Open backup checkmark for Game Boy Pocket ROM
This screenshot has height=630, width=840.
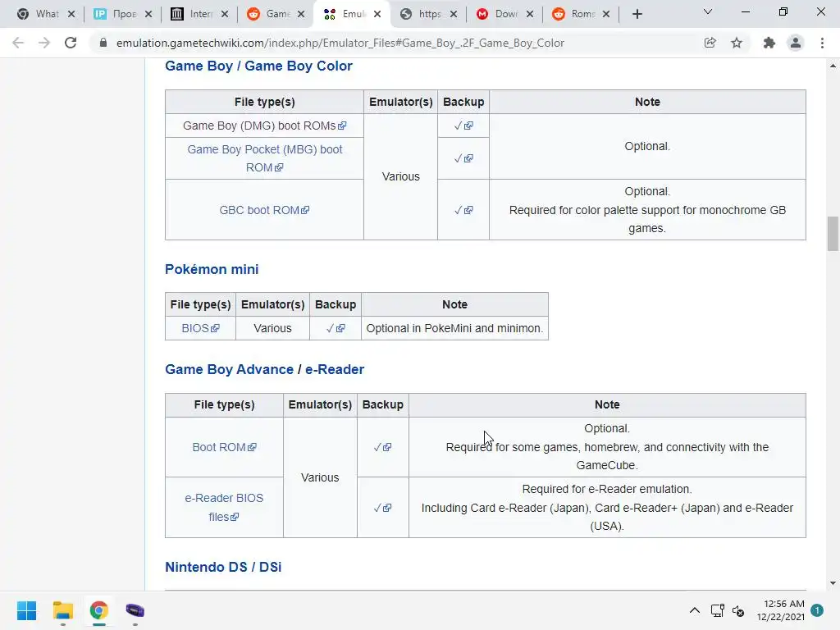463,158
